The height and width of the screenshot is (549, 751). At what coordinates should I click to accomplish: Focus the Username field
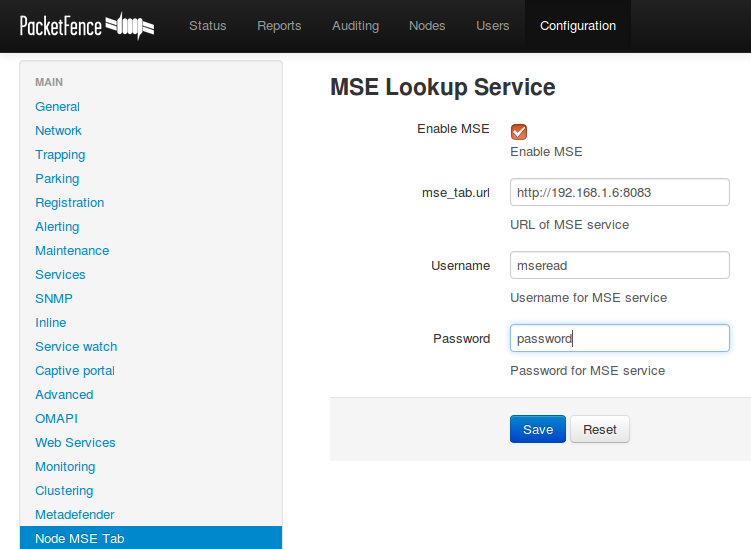pyautogui.click(x=620, y=265)
